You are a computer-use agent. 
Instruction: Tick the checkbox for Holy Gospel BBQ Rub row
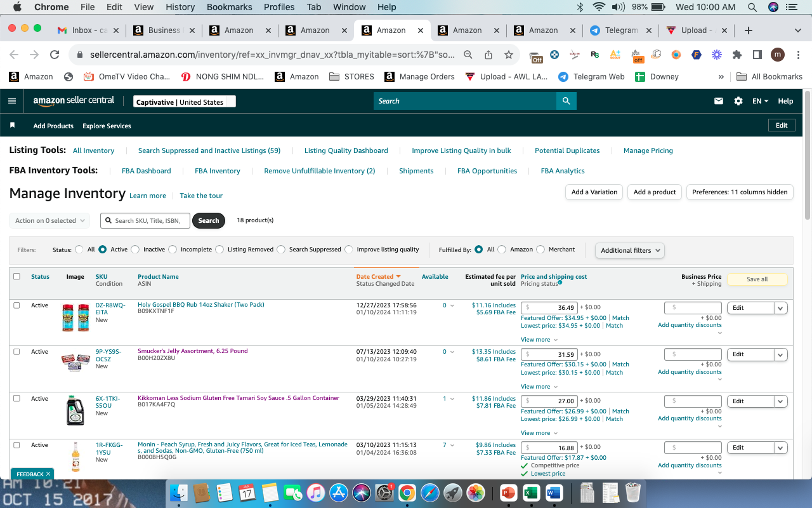[16, 305]
